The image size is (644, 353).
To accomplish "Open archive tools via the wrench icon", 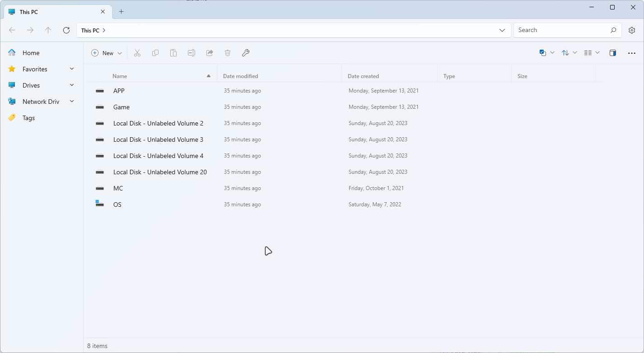I will (246, 53).
